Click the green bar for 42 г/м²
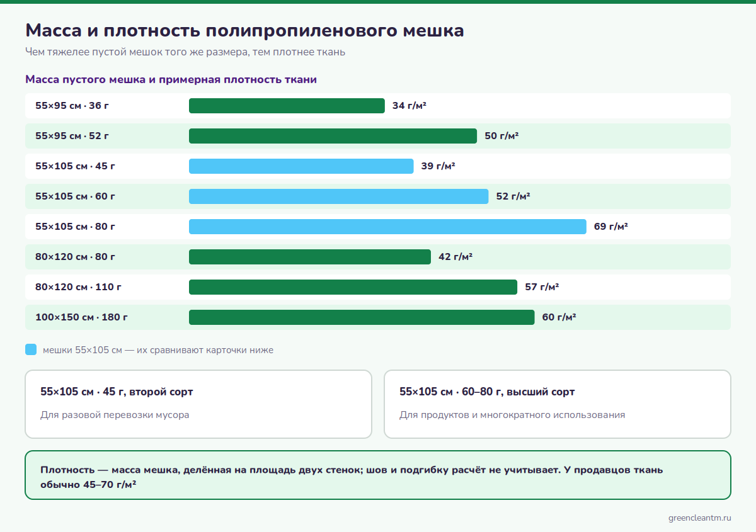Image resolution: width=756 pixels, height=532 pixels. (x=310, y=257)
